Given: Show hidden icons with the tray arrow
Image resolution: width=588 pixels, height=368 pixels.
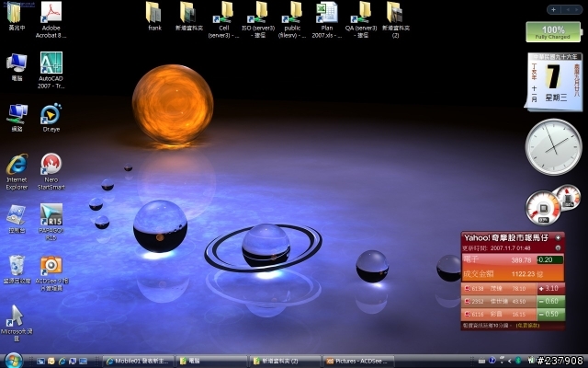Looking at the screenshot, I should pos(510,361).
